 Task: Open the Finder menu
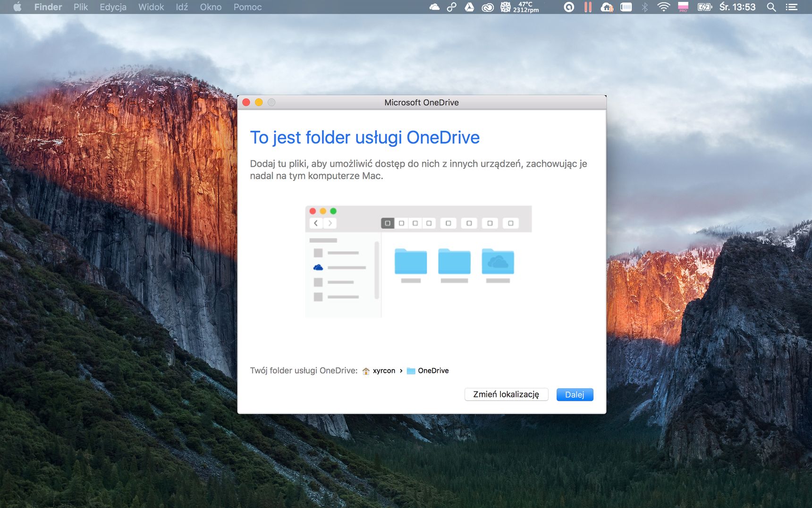pos(48,7)
